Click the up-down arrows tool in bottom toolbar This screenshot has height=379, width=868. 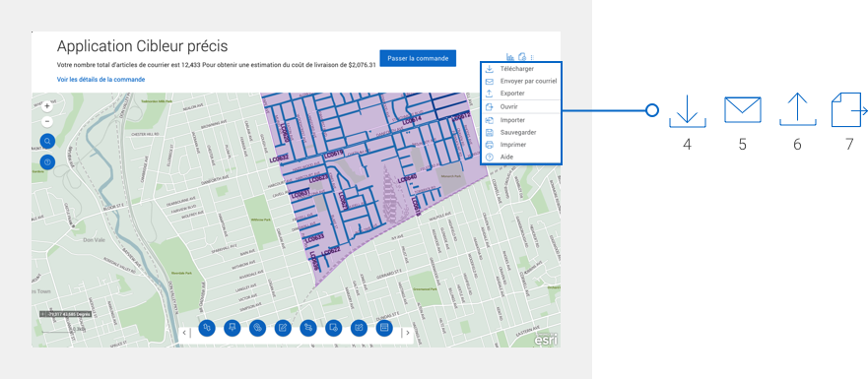[x=207, y=328]
